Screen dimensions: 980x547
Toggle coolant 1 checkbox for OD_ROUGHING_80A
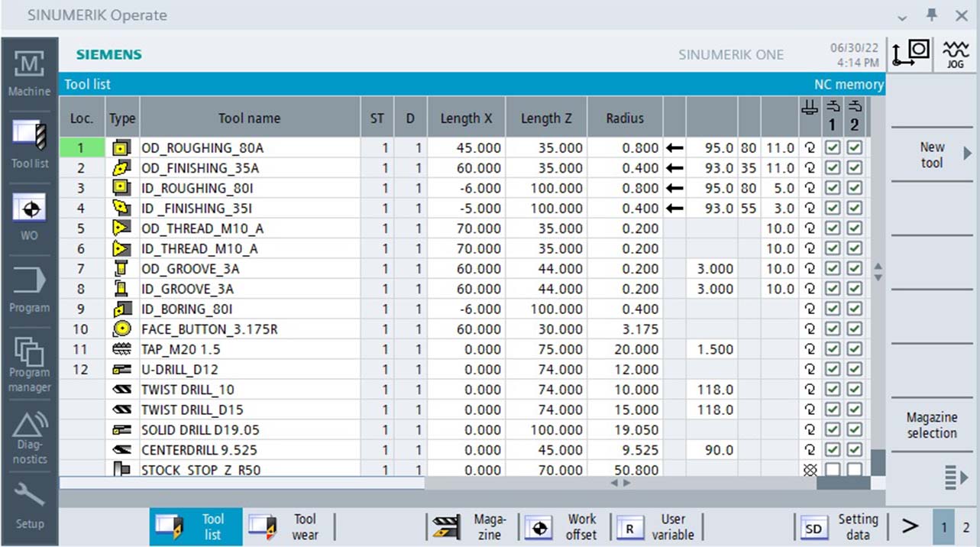click(833, 148)
